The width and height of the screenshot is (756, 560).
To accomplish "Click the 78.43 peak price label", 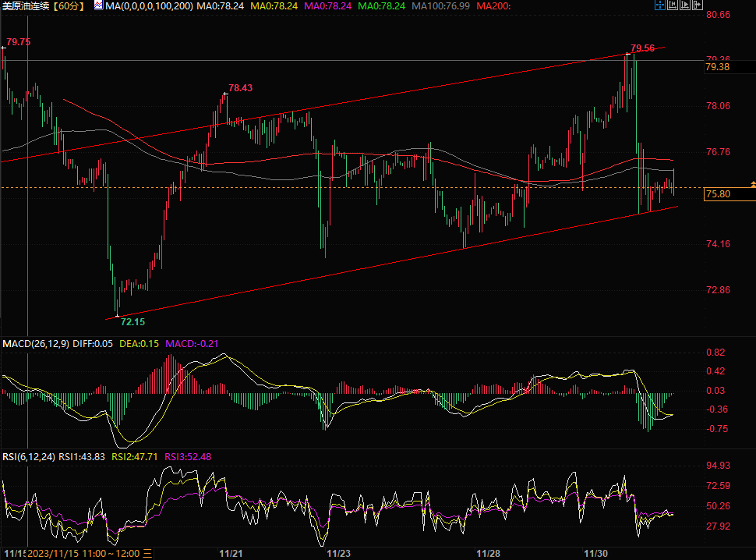I will point(240,88).
